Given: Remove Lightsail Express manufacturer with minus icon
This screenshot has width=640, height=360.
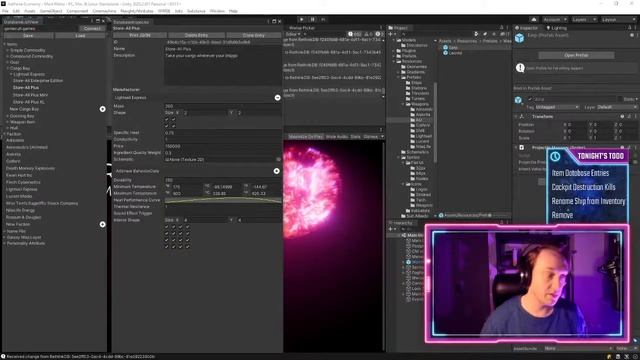Looking at the screenshot, I should (x=277, y=98).
